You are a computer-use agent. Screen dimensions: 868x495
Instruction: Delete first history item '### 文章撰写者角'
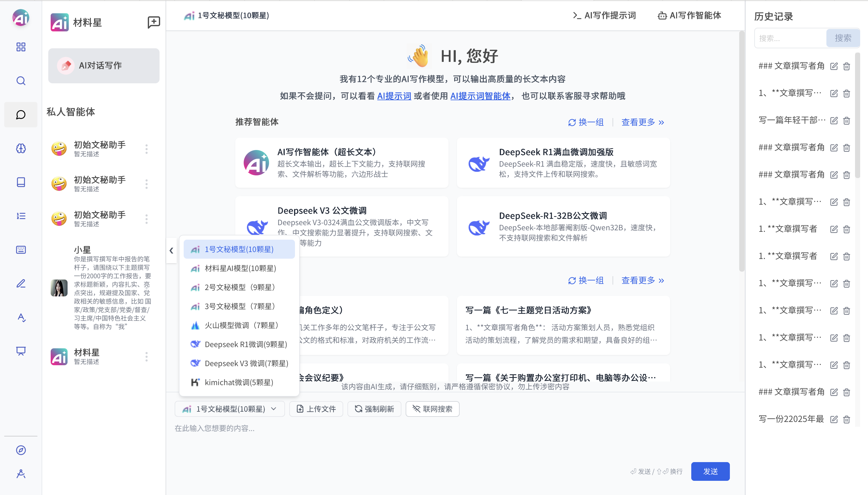[847, 66]
